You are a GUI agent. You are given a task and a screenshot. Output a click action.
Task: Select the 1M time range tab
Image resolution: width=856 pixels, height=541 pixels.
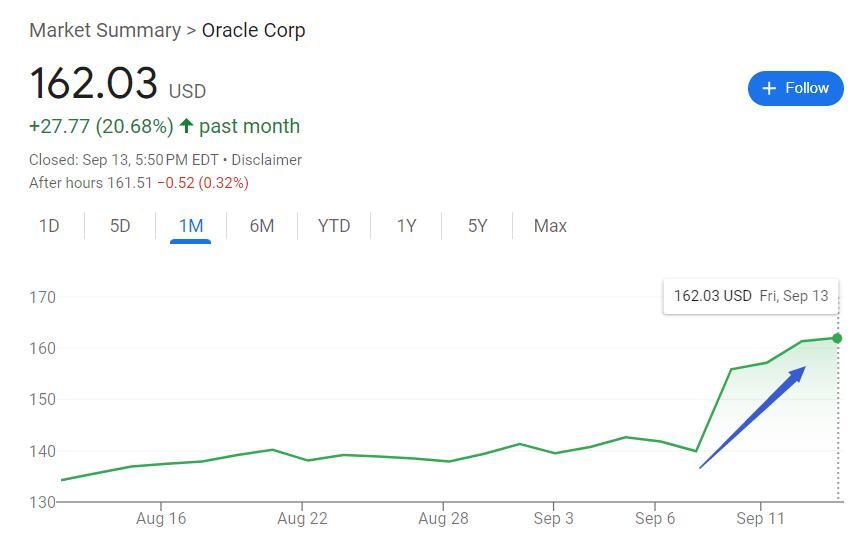click(x=191, y=226)
